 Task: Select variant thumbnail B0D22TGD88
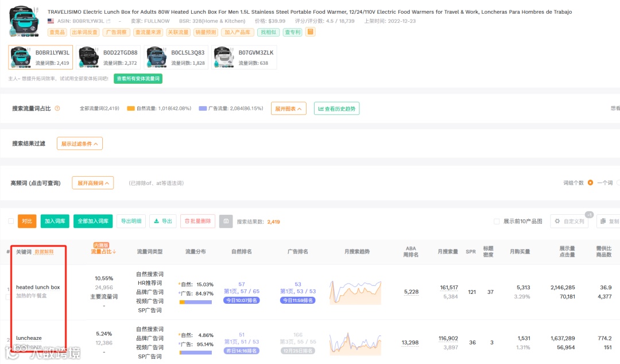click(x=108, y=57)
